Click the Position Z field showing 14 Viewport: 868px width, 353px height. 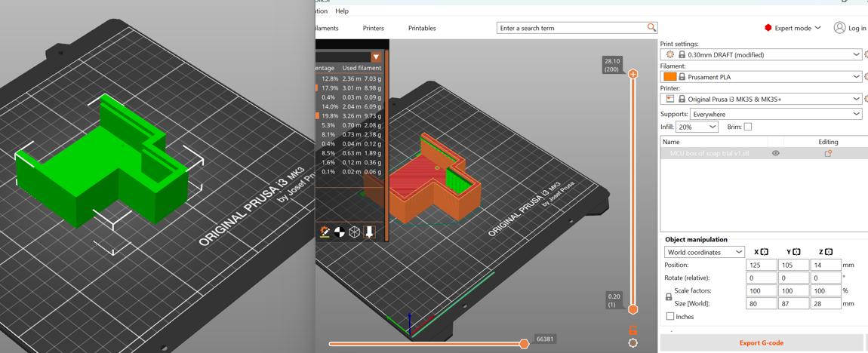point(826,265)
